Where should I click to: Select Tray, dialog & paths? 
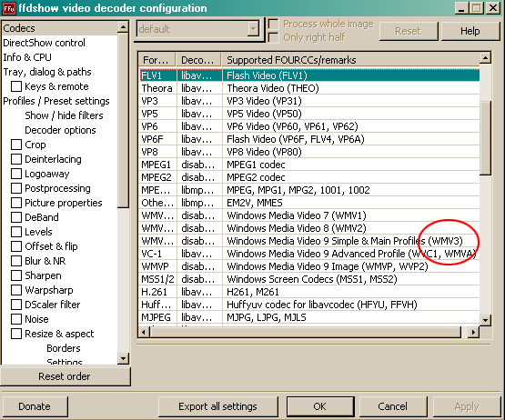click(x=47, y=72)
